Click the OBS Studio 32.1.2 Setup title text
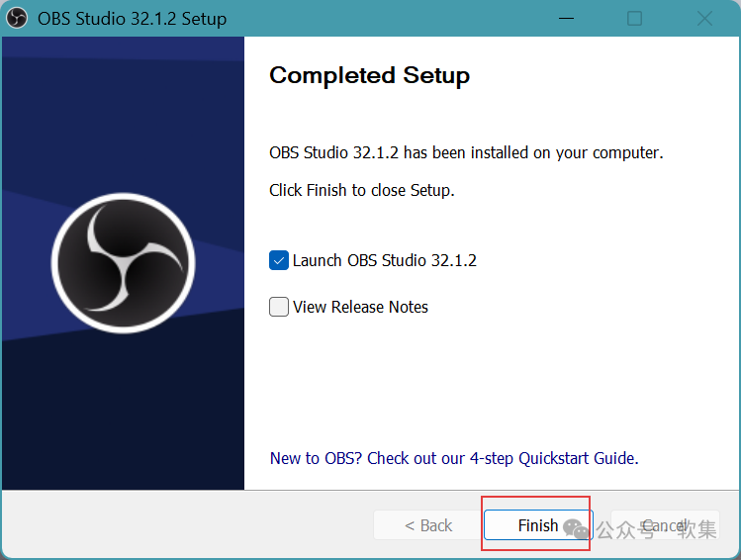 (x=132, y=19)
